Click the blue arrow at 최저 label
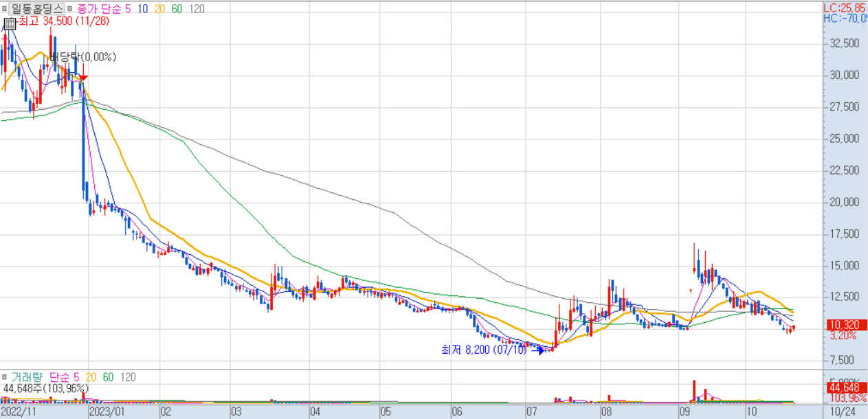868x419 pixels. 539,350
